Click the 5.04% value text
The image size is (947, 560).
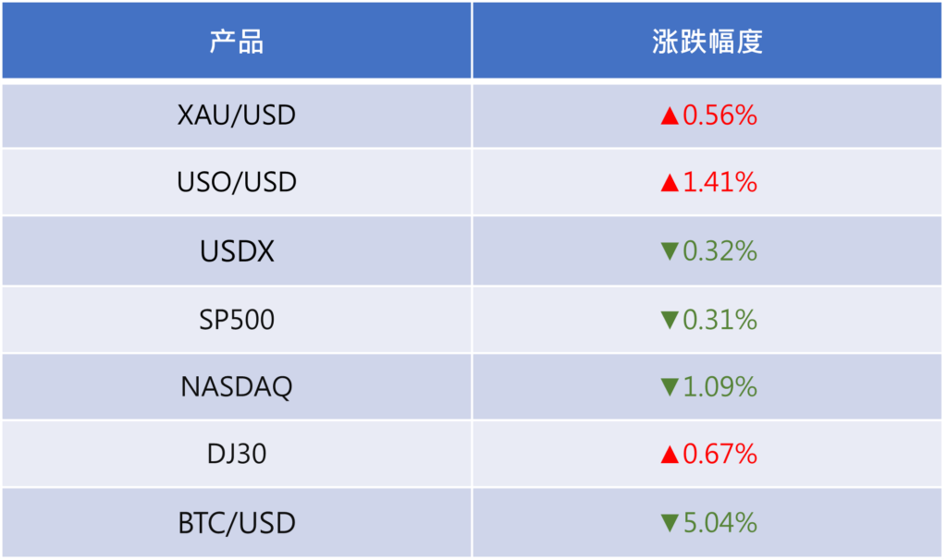719,523
